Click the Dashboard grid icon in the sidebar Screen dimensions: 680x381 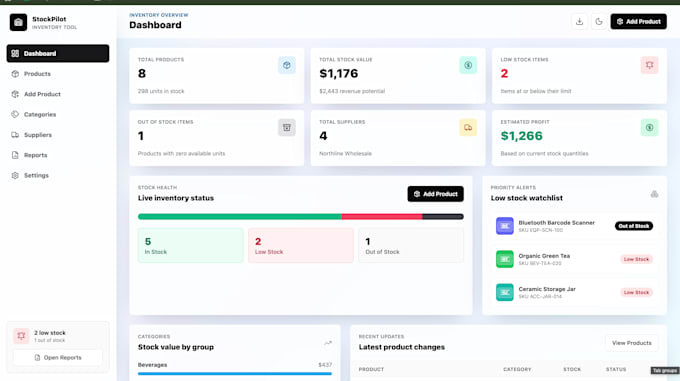(x=15, y=53)
